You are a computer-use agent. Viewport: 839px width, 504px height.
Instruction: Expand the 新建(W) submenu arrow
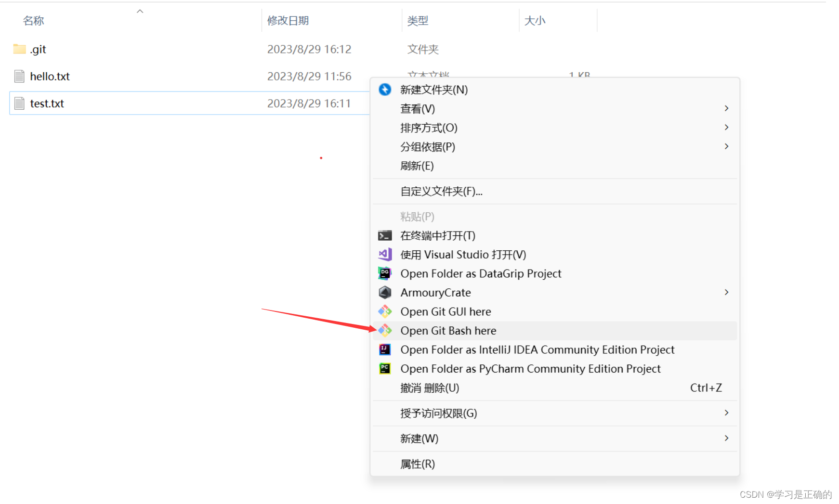(x=726, y=438)
